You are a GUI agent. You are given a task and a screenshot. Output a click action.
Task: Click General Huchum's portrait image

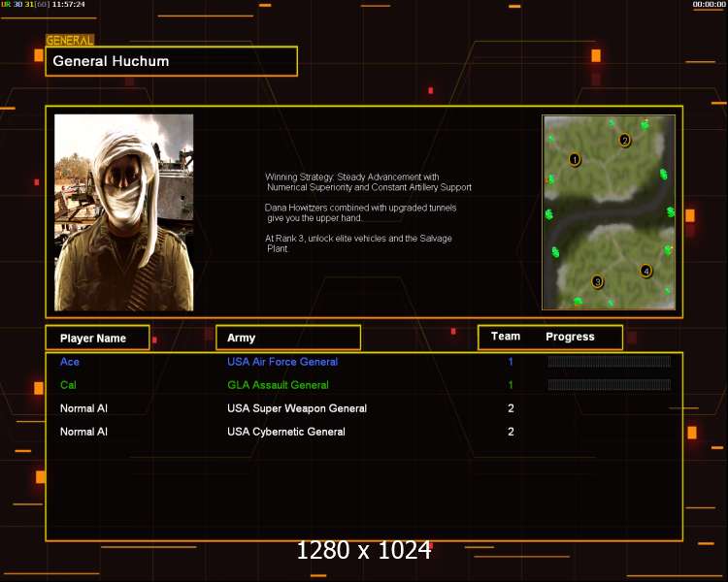(124, 212)
